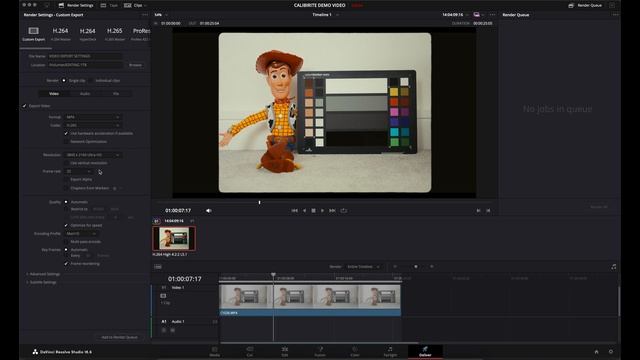The image size is (640, 360).
Task: Select the Custom Export preset icon
Action: point(33,31)
